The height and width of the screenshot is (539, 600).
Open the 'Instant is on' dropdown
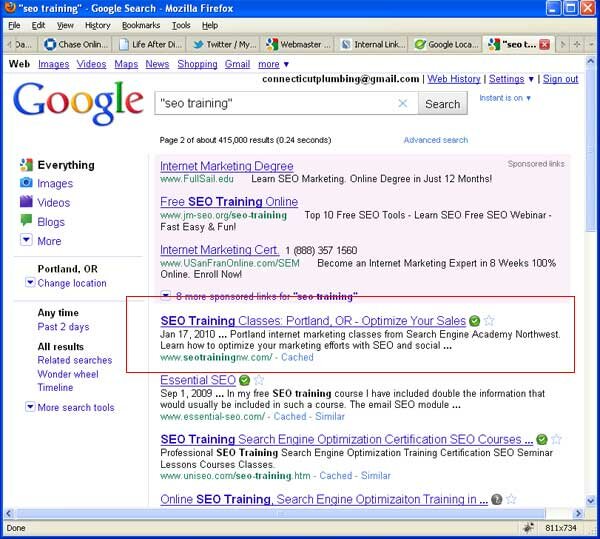click(505, 98)
